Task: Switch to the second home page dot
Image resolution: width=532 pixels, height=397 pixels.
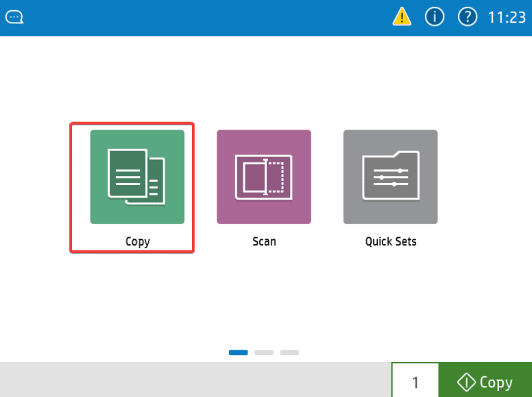Action: pyautogui.click(x=264, y=352)
